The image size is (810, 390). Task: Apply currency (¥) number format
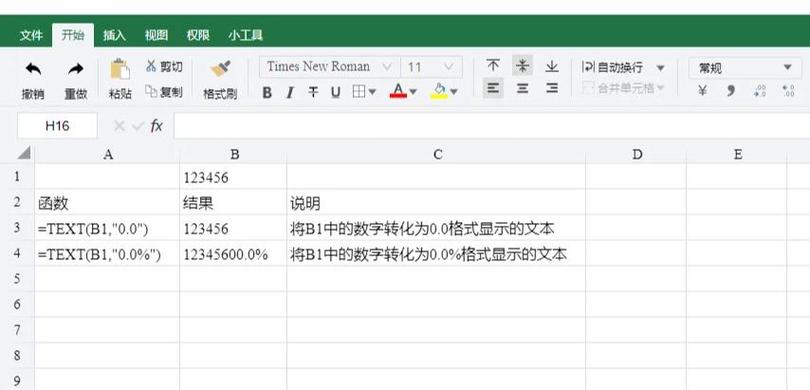(702, 91)
